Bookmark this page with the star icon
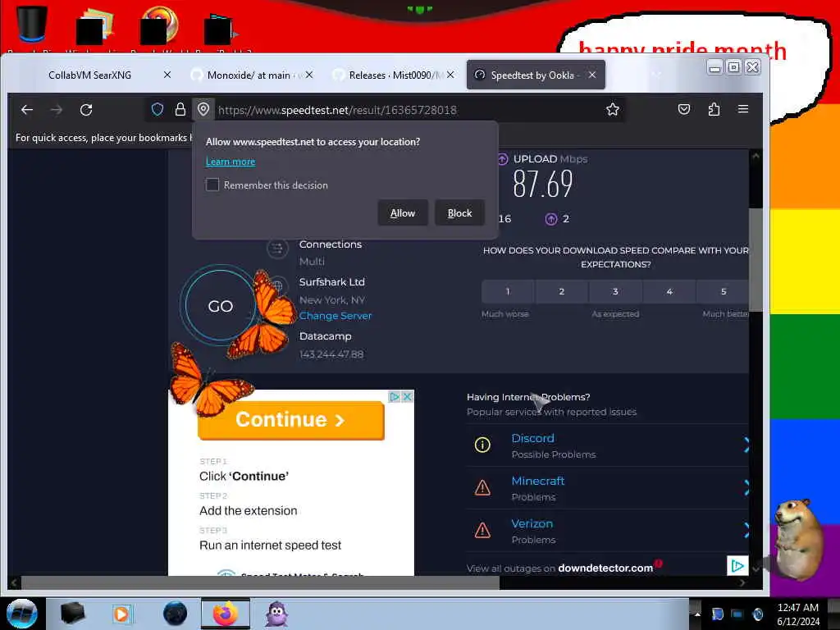Screen dimensions: 840x630 click(612, 110)
